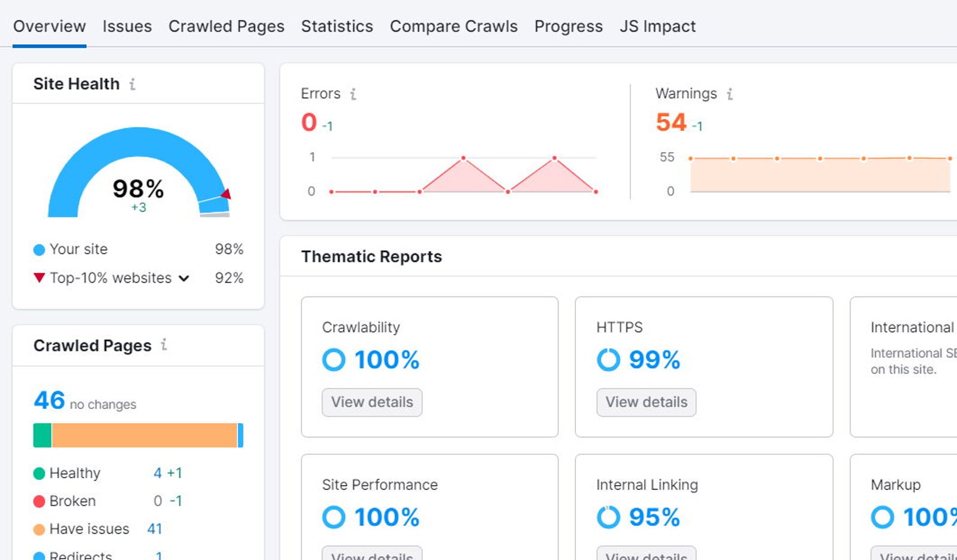Click the Site Performance 100% donut icon

pyautogui.click(x=334, y=517)
